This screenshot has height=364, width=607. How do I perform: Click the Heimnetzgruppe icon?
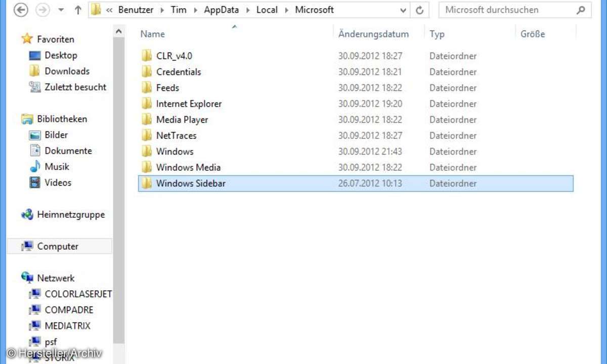(27, 215)
